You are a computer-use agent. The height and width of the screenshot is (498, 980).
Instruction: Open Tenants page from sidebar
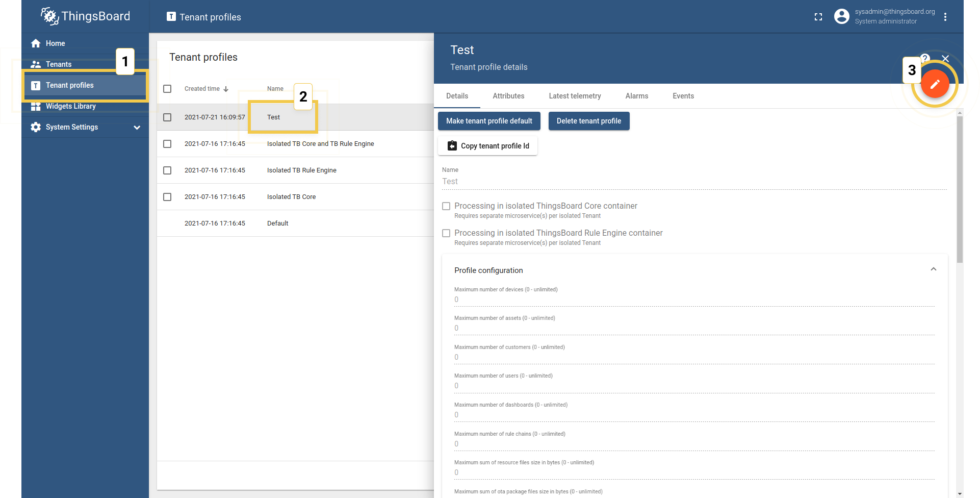tap(59, 64)
